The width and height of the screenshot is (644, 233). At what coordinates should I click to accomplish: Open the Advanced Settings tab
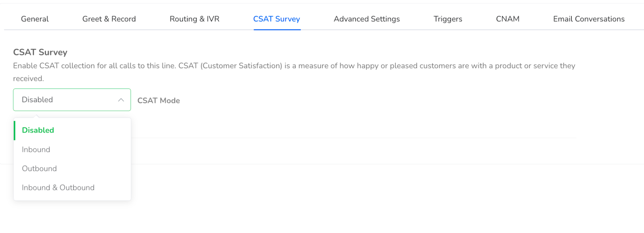[x=367, y=19]
